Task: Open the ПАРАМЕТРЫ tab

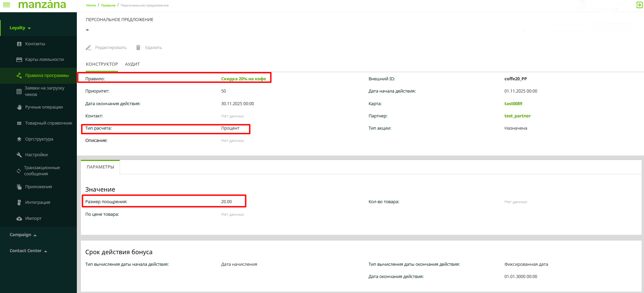Action: click(100, 167)
